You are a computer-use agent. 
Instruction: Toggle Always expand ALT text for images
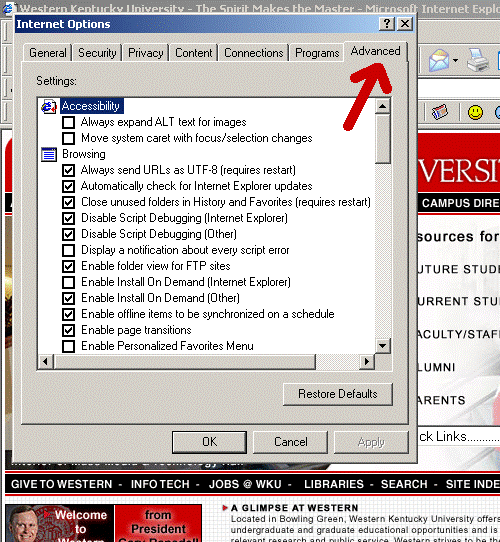click(x=68, y=122)
